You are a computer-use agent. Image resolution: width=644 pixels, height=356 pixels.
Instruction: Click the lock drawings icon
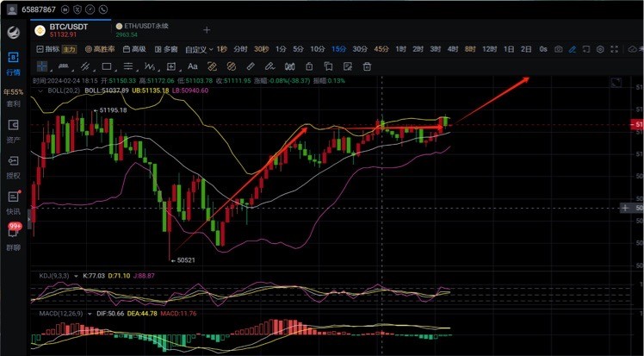click(309, 66)
